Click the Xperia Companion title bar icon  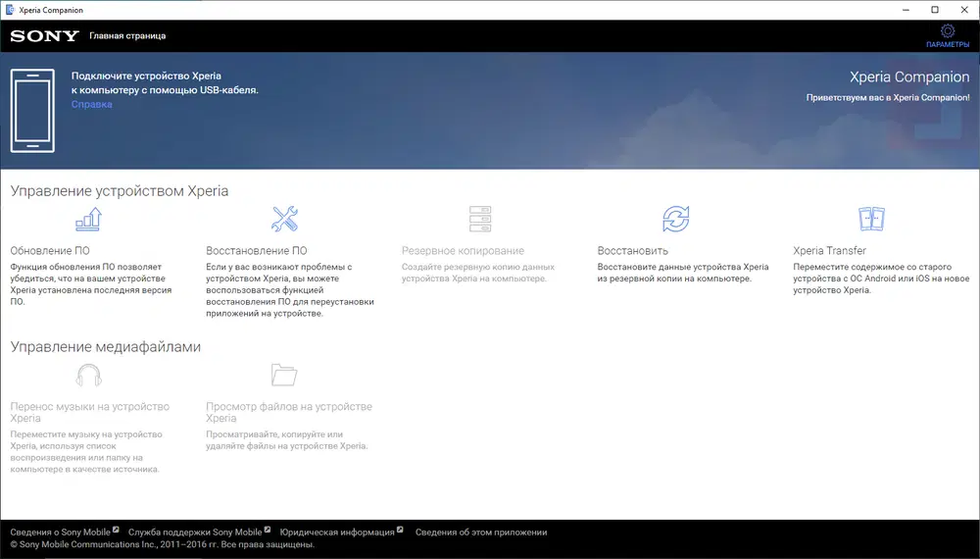click(10, 10)
